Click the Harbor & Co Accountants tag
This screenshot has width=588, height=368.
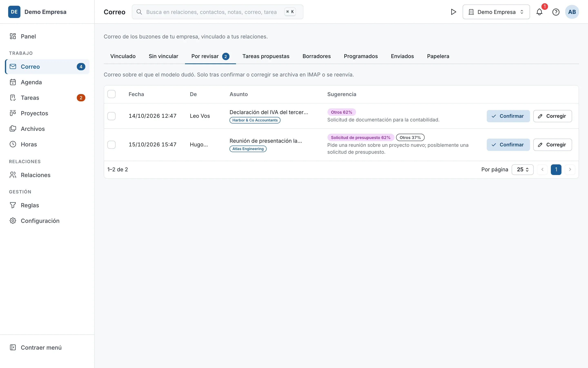pyautogui.click(x=255, y=120)
